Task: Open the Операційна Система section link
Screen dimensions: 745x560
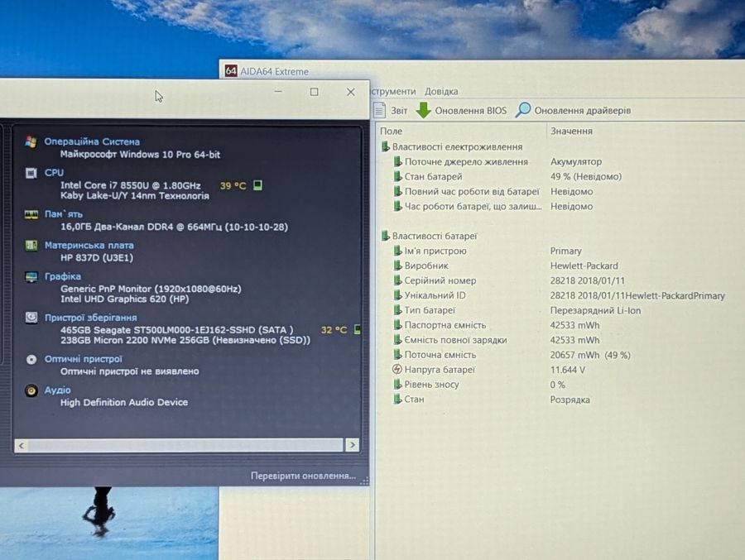Action: (92, 141)
